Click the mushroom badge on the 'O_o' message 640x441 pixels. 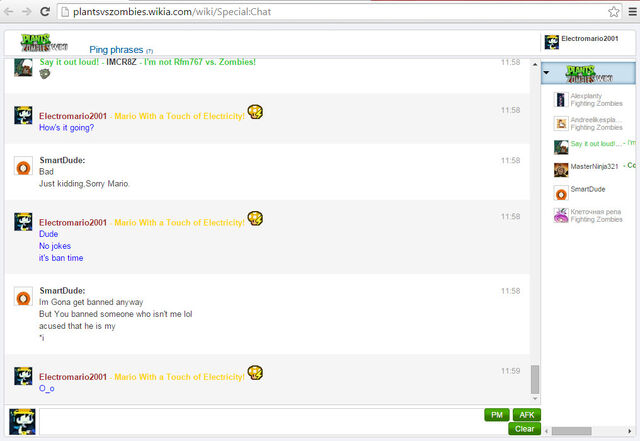tap(255, 373)
